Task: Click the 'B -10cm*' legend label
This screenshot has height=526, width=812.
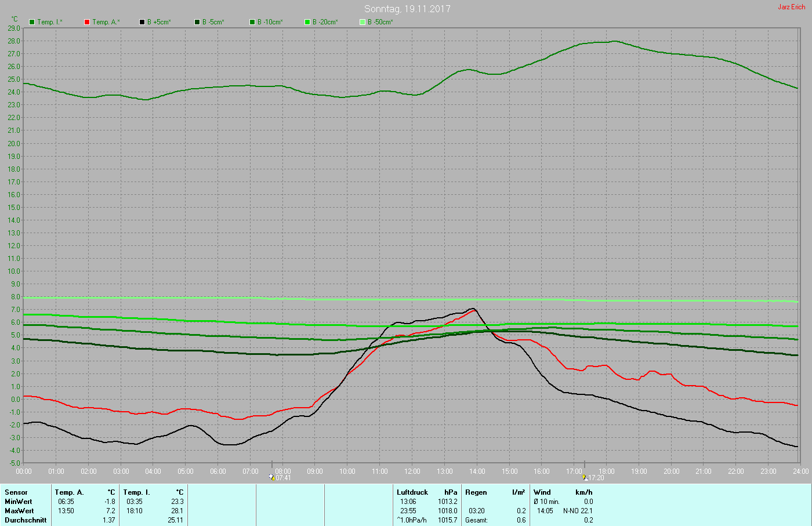Action: tap(270, 22)
